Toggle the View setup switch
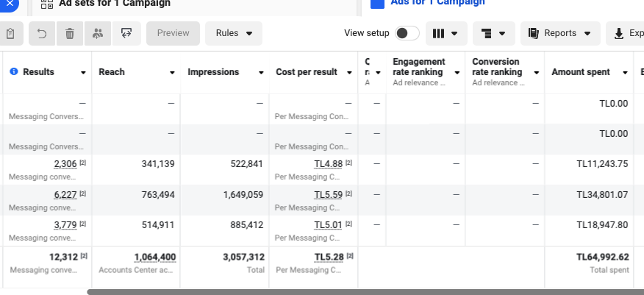The image size is (644, 295). coord(407,33)
